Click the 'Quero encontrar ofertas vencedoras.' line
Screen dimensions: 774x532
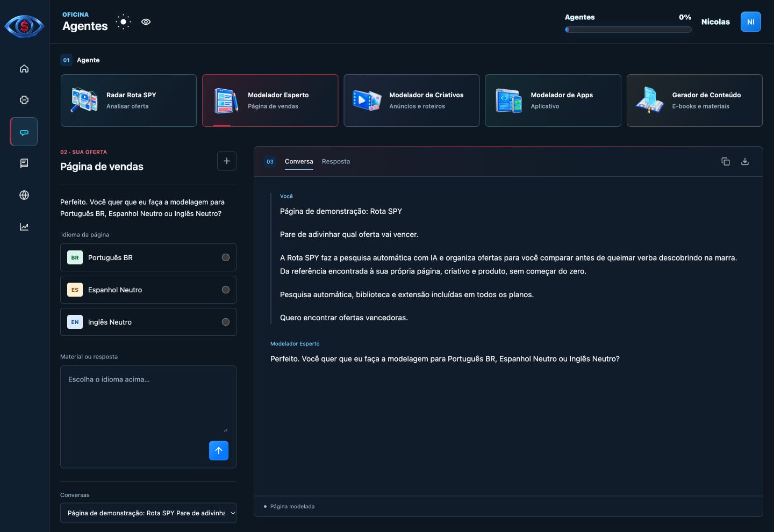344,318
